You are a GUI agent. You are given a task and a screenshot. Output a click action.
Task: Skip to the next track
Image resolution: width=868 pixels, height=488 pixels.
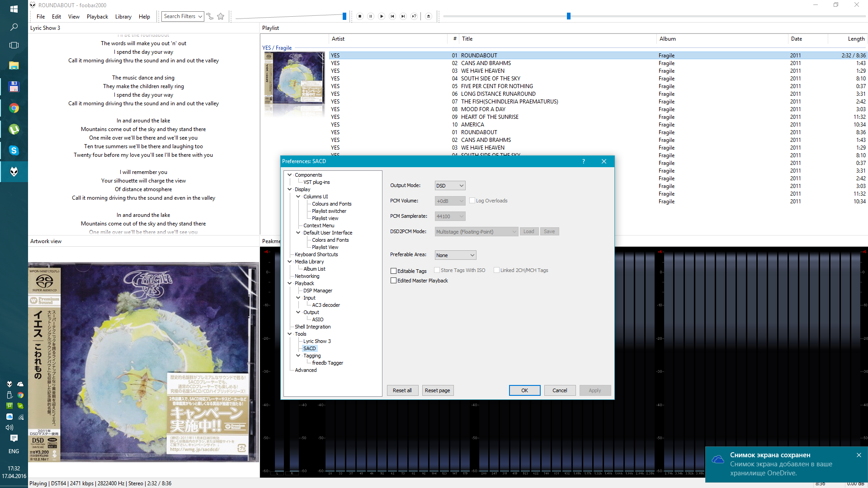(x=403, y=16)
